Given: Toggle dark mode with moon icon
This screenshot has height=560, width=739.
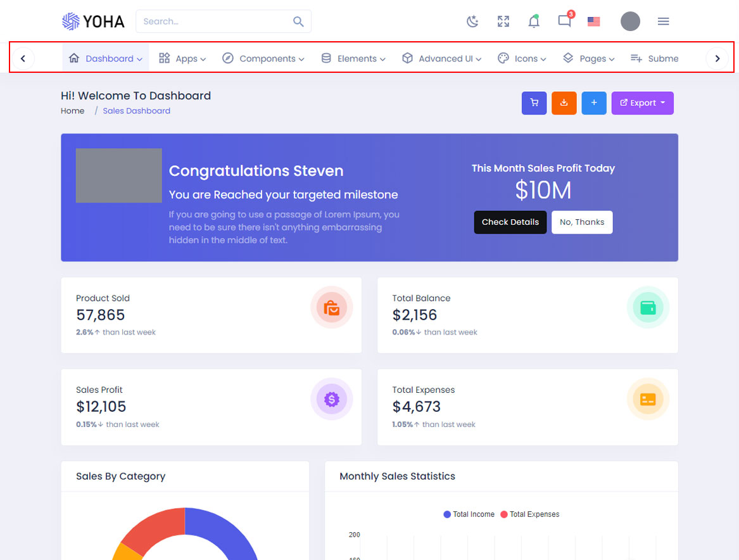Looking at the screenshot, I should pos(472,22).
